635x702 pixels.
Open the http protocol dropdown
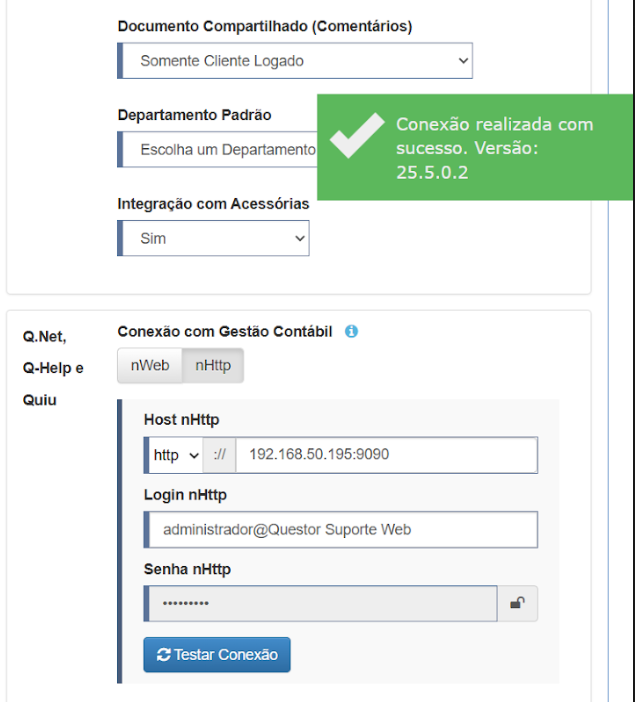point(174,455)
